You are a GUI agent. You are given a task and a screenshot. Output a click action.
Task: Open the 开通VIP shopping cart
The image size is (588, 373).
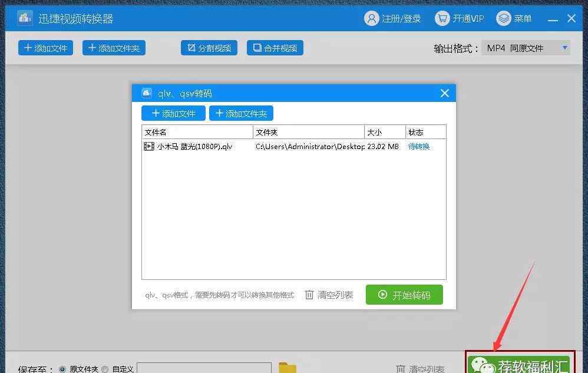click(460, 18)
